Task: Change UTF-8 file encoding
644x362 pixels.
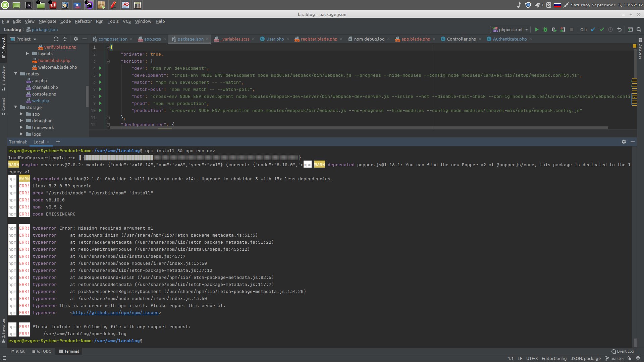Action: pos(532,358)
